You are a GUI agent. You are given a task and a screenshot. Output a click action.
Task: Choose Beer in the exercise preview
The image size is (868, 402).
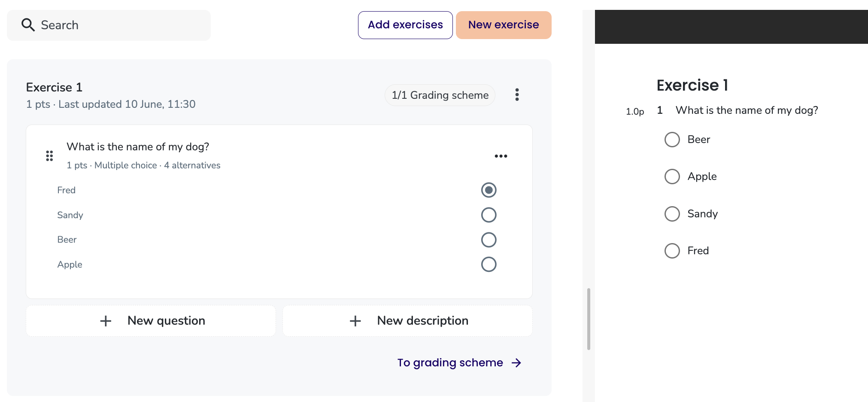pos(672,140)
